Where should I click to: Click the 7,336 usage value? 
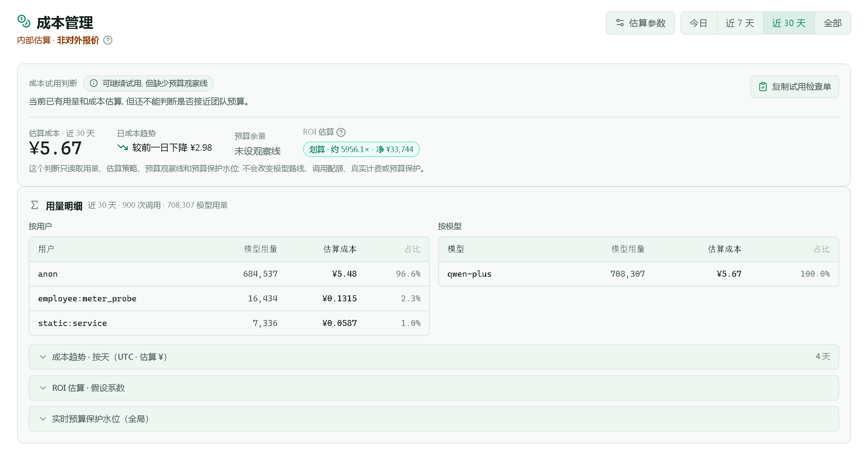tap(265, 323)
